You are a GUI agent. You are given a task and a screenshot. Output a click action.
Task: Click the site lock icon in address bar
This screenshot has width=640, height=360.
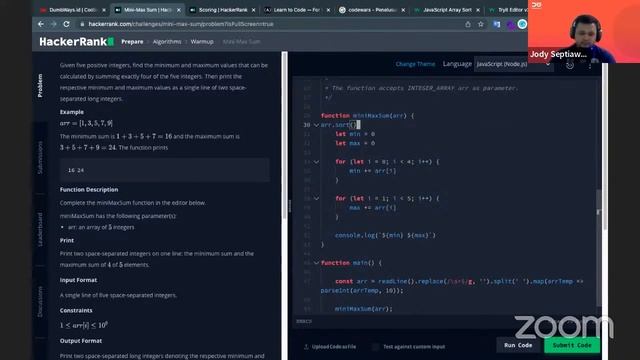pos(82,24)
